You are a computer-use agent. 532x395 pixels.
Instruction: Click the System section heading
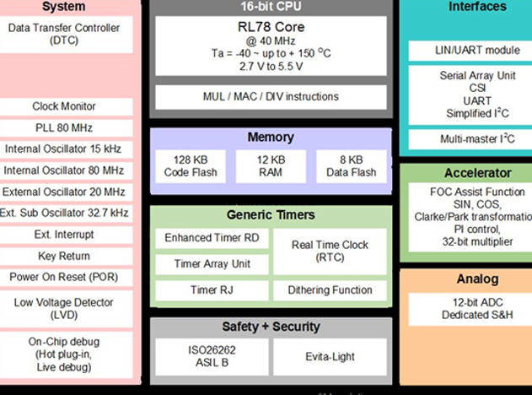point(64,7)
